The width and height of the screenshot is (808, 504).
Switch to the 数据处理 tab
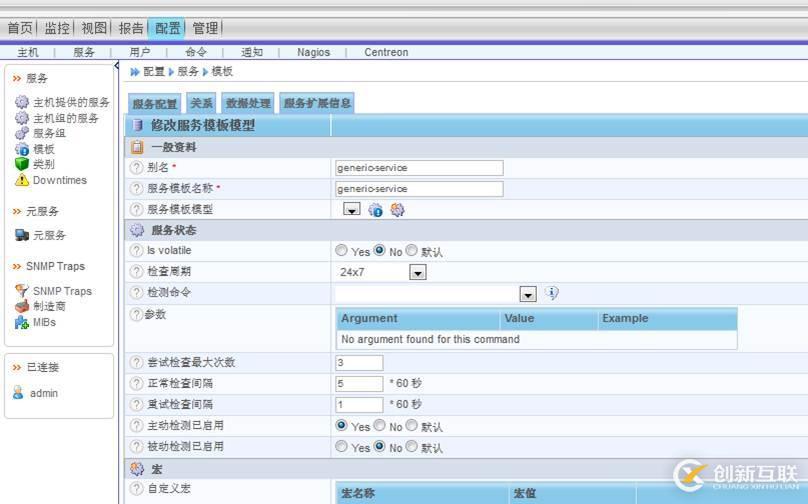tap(248, 103)
